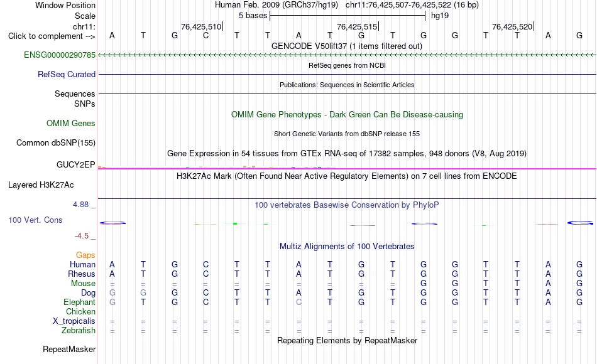Click the GUCY2EP GTEx expression label
Image resolution: width=597 pixels, height=364 pixels.
[x=75, y=164]
